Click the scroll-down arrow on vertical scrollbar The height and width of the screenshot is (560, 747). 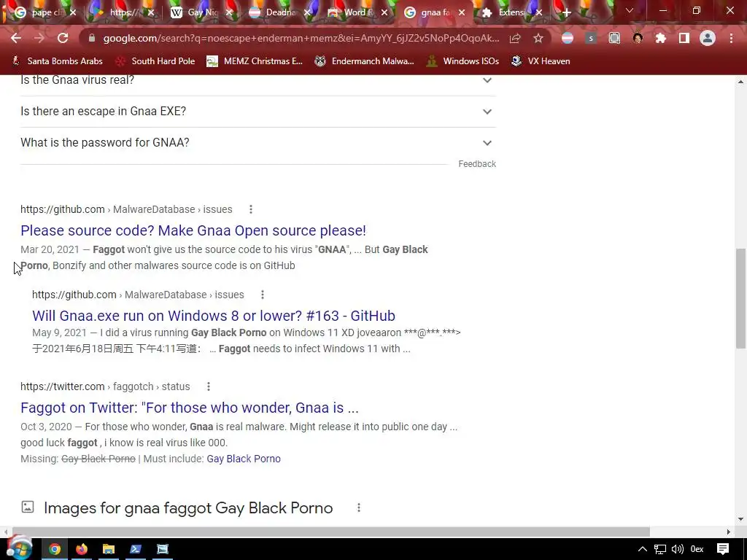click(741, 519)
